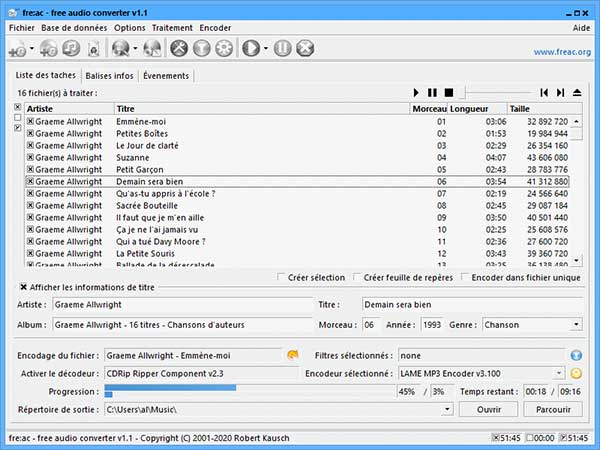Screen dimensions: 600x450
Task: Start encoding with the toolbar play icon
Action: (x=249, y=48)
